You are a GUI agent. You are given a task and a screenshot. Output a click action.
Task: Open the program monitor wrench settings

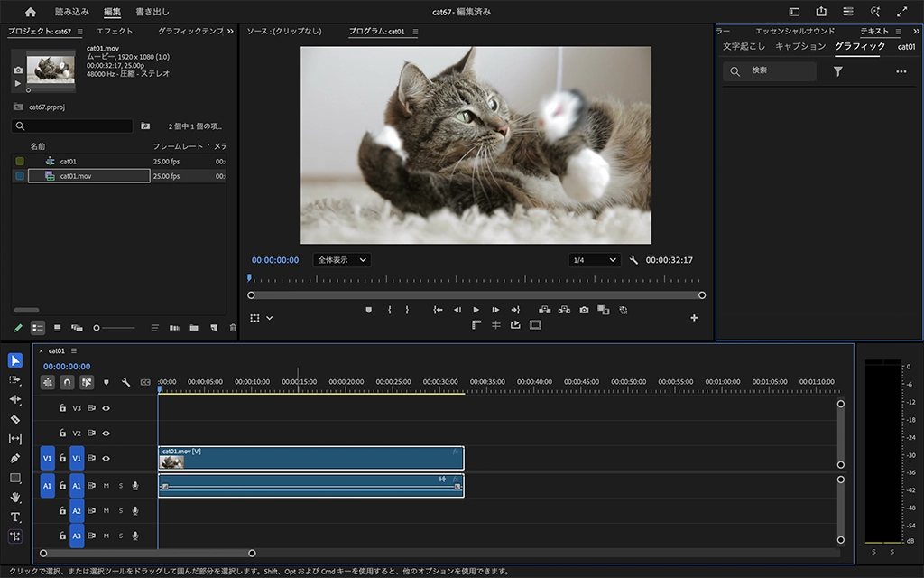point(633,260)
